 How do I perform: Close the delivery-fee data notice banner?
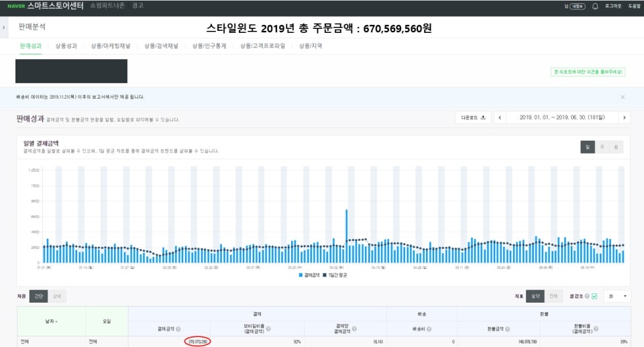(623, 97)
